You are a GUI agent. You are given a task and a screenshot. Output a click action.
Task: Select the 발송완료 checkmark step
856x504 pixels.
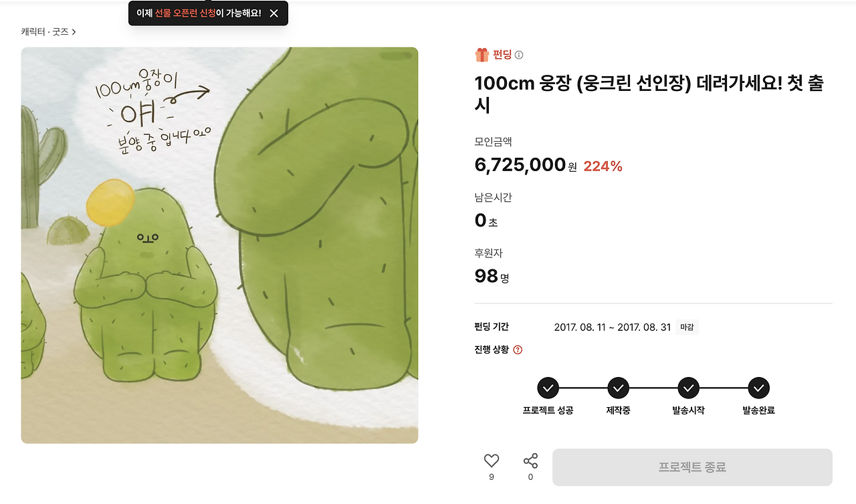click(x=758, y=388)
